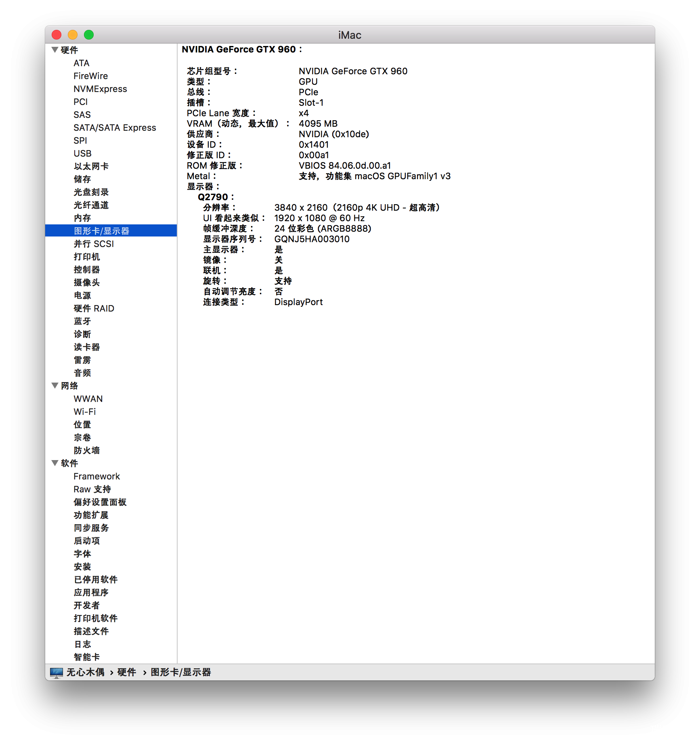Select 同步服务 in the sidebar

pos(91,528)
